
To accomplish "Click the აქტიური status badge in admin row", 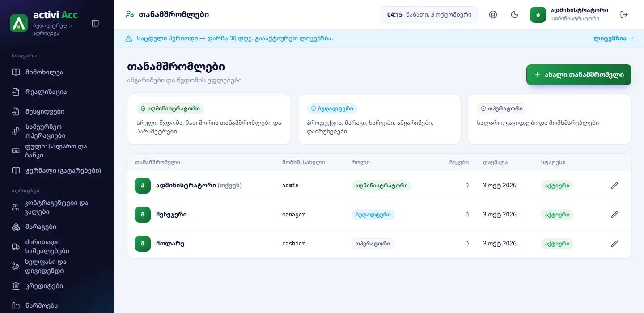I will [557, 186].
